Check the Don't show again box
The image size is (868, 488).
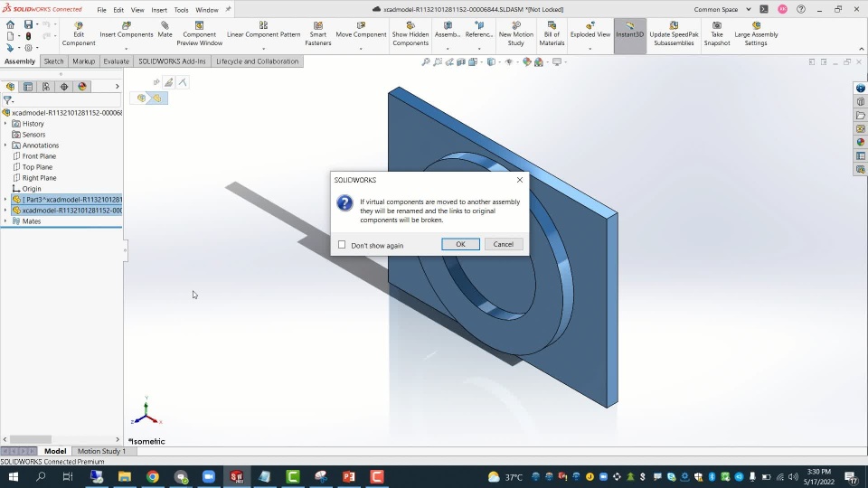342,245
